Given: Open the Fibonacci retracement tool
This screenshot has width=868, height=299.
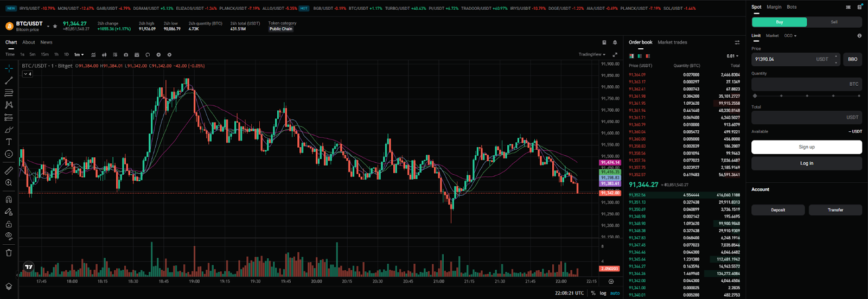Looking at the screenshot, I should pos(9,93).
